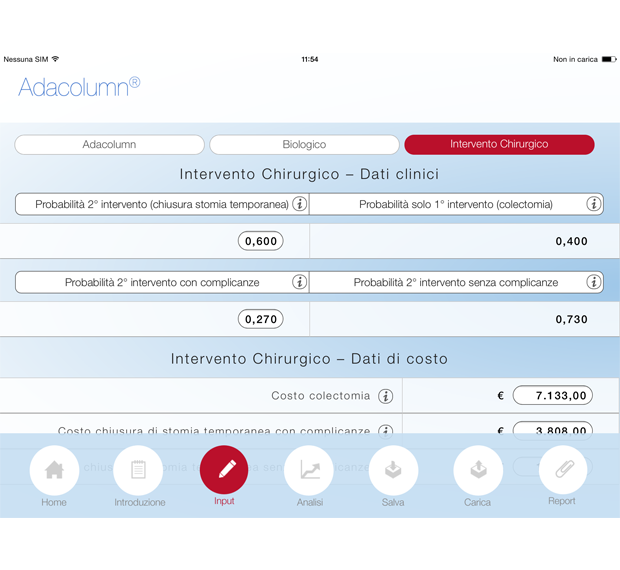Edit the 7.133,00 colectomia cost field
Viewport: 620px width, 570px height.
coord(553,396)
